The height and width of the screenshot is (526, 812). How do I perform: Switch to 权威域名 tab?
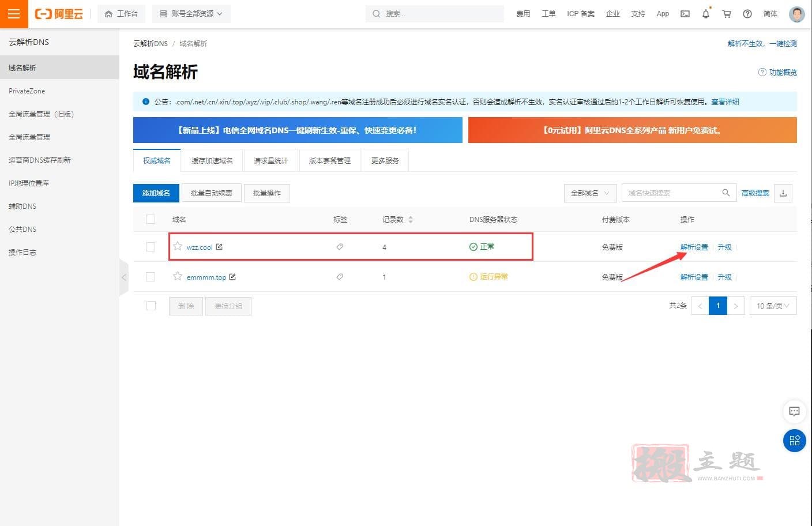click(157, 160)
